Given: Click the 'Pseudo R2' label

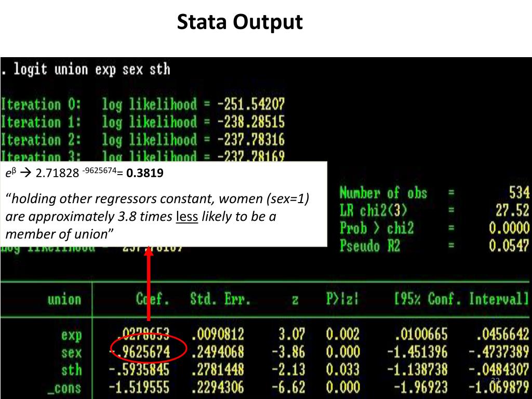Looking at the screenshot, I should pyautogui.click(x=370, y=246).
